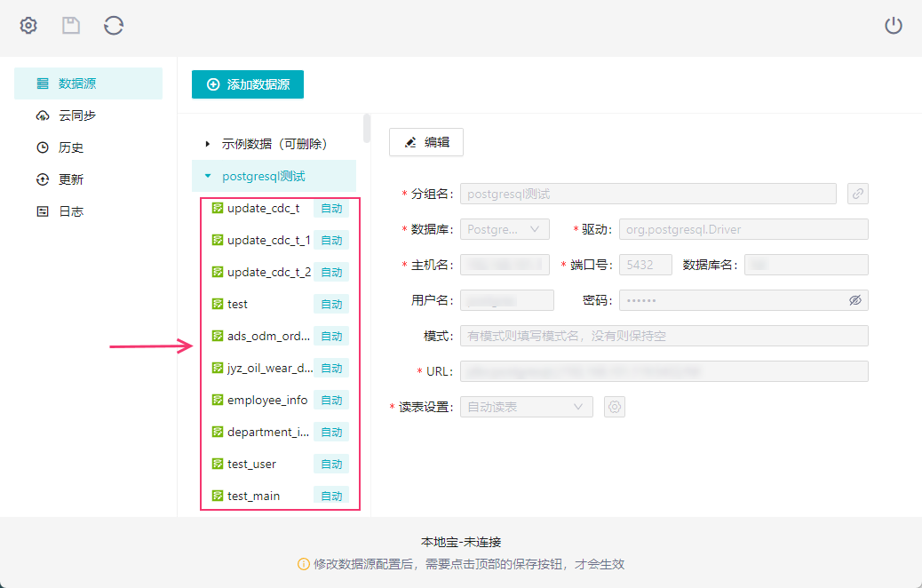The image size is (922, 588).
Task: Select the update_cdc_t_1 table
Action: click(269, 240)
